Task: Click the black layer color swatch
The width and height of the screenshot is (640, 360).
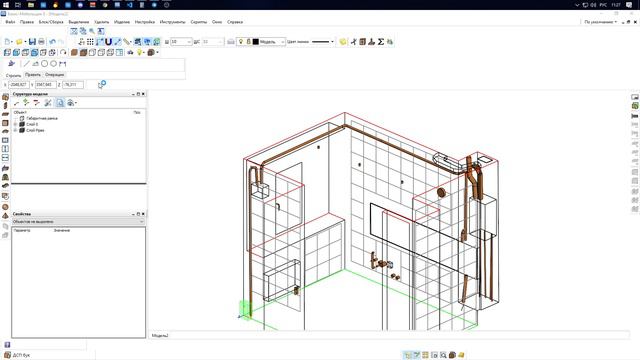Action: point(256,42)
